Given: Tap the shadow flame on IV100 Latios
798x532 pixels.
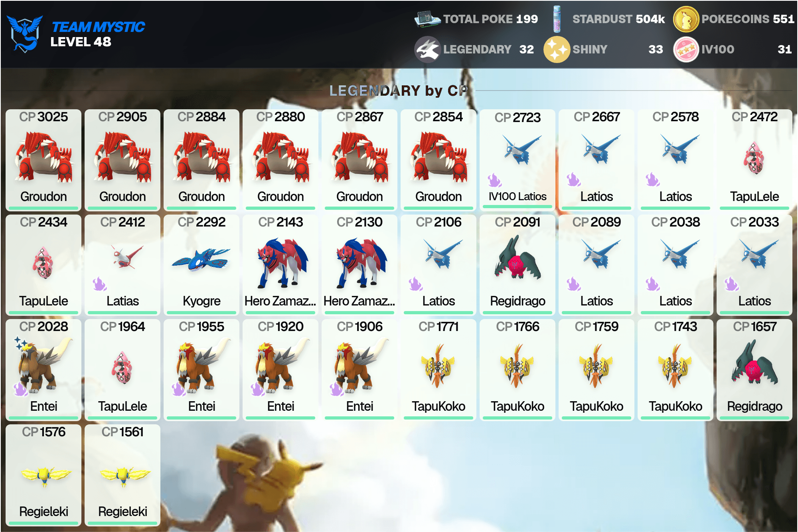Looking at the screenshot, I should coord(494,180).
